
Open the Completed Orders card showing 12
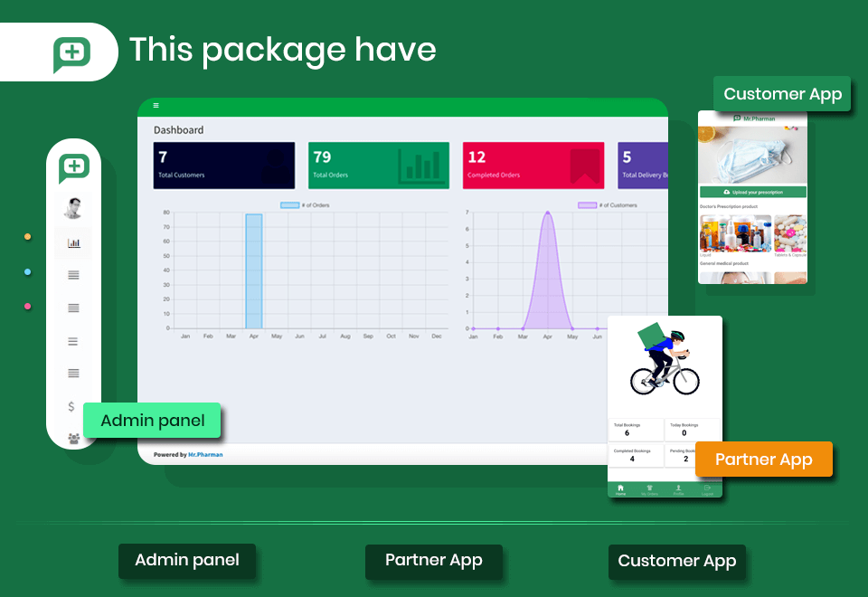533,166
